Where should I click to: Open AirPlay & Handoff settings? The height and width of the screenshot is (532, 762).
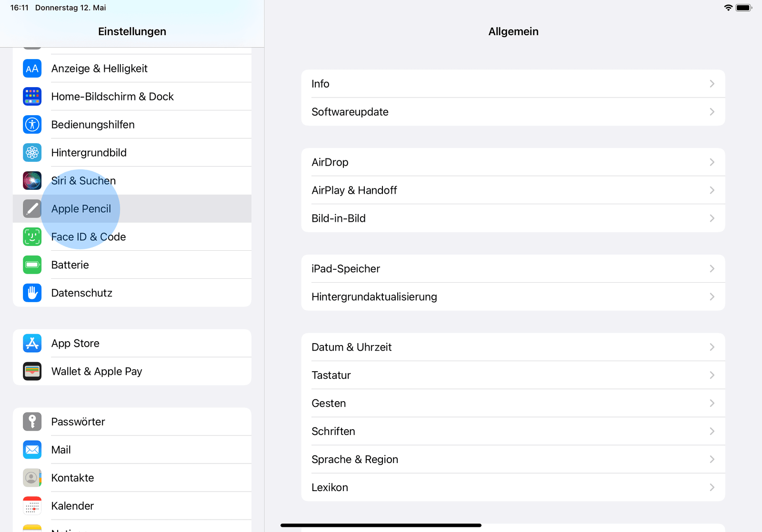pos(513,190)
